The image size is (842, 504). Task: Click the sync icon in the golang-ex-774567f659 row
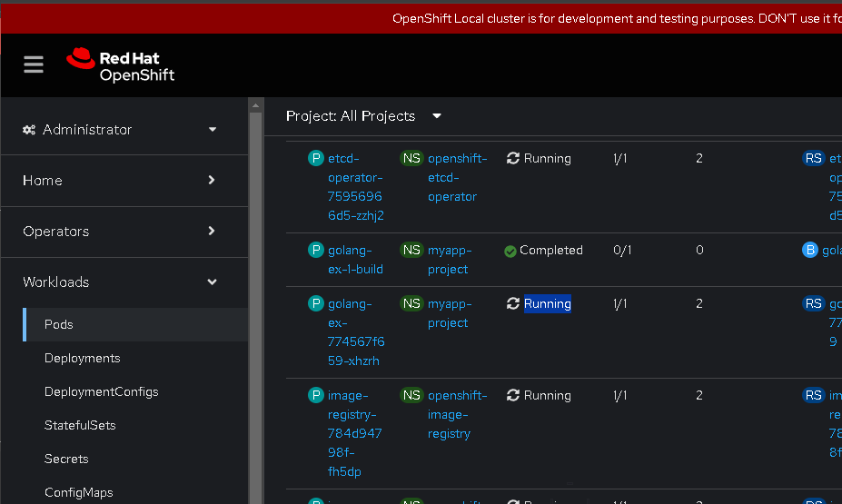(513, 304)
